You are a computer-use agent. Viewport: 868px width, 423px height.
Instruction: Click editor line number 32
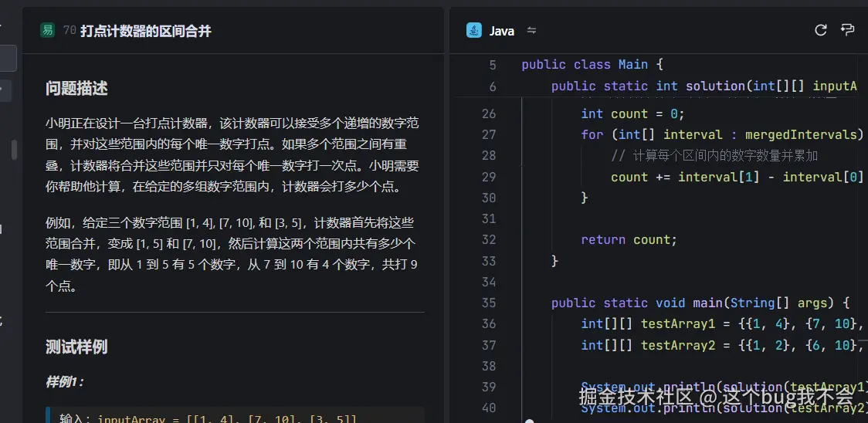[489, 240]
